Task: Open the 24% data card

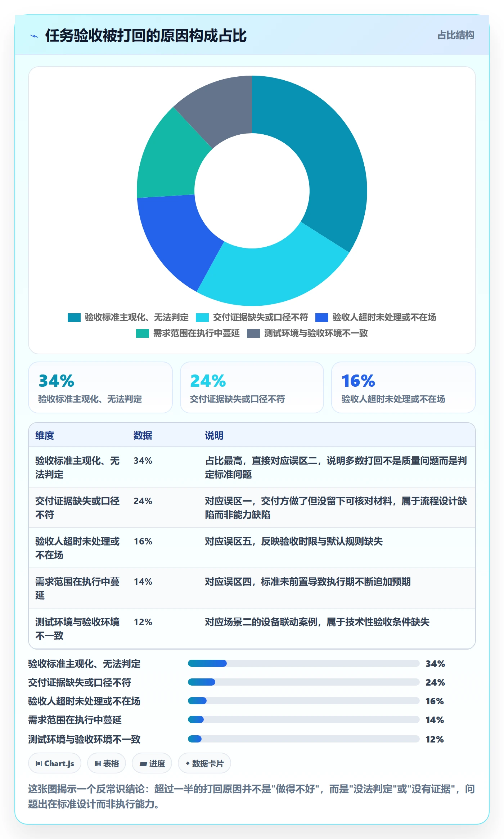Action: point(252,387)
